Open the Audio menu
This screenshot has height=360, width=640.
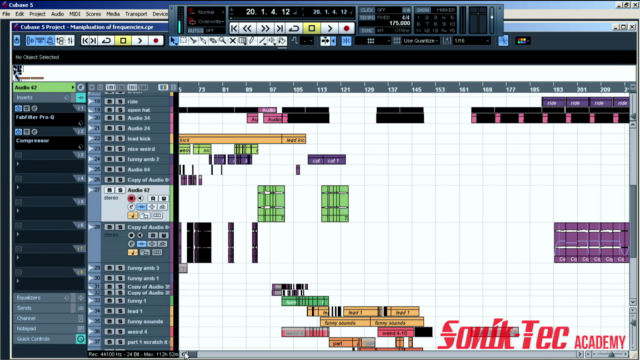[x=57, y=14]
